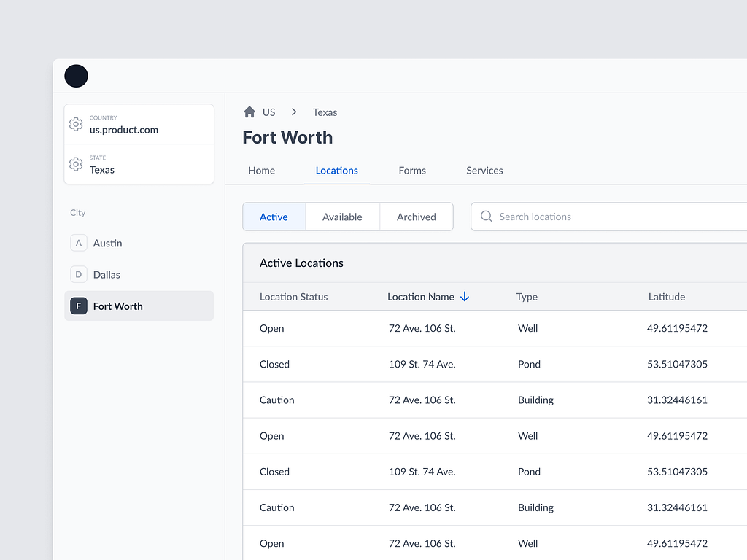Select the Austin city avatar icon
Viewport: 747px width, 560px height.
[x=78, y=243]
